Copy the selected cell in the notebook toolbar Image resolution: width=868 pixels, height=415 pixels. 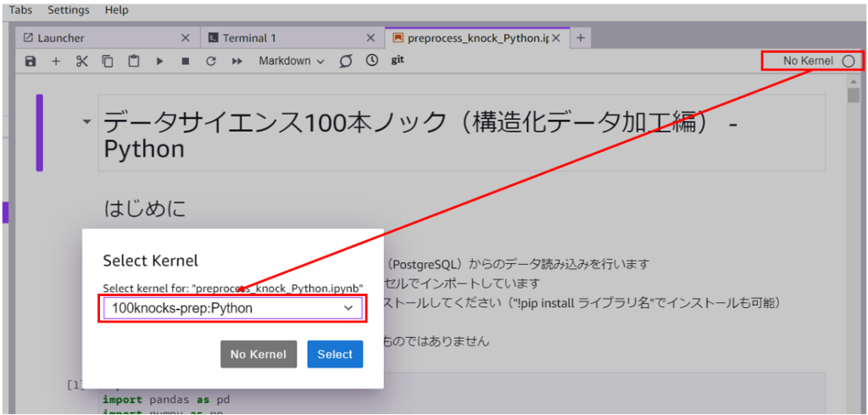pyautogui.click(x=108, y=61)
